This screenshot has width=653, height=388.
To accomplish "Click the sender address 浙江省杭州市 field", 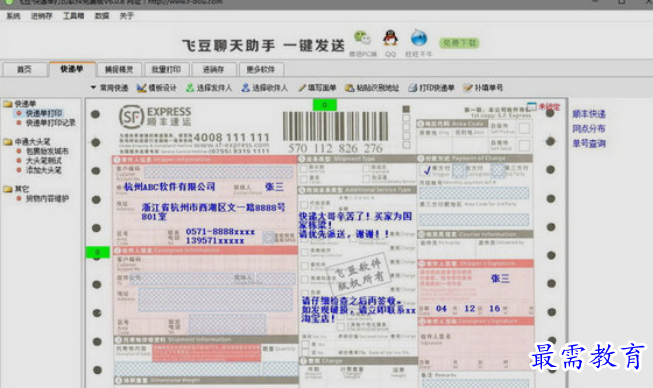I will pyautogui.click(x=213, y=212).
